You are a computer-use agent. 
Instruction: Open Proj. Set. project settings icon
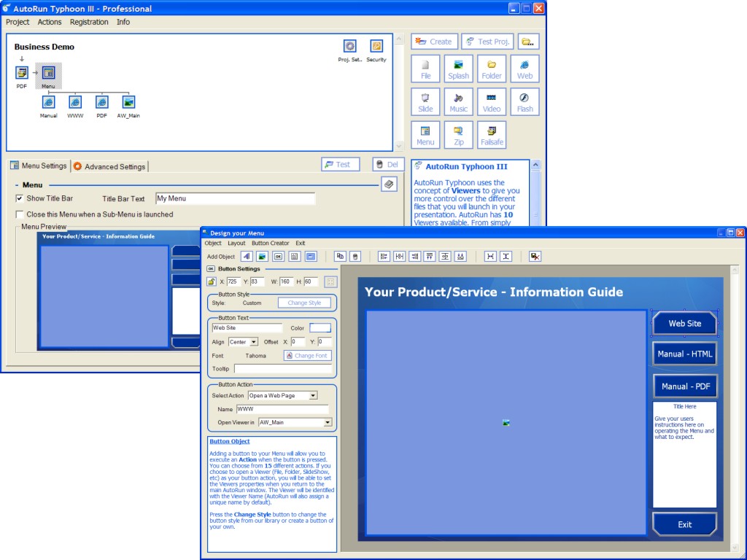[x=350, y=48]
